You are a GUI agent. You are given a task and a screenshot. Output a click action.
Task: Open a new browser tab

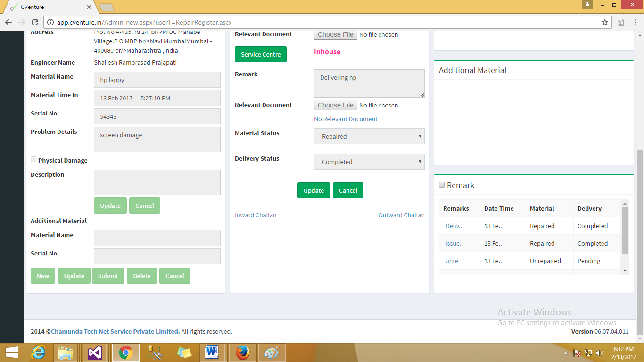pyautogui.click(x=107, y=7)
